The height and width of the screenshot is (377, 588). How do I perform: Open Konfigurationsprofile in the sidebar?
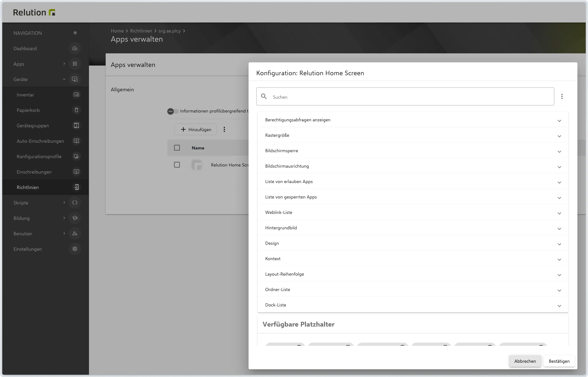pyautogui.click(x=39, y=157)
